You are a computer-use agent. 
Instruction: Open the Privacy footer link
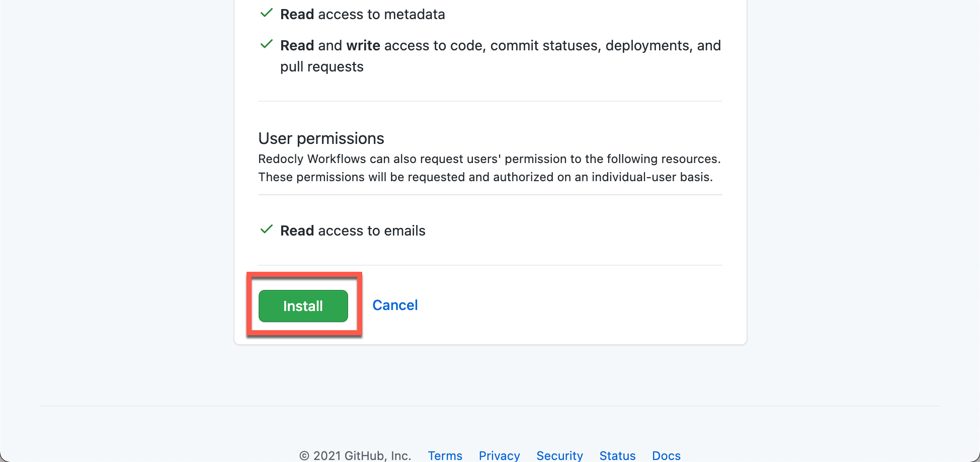(x=499, y=455)
